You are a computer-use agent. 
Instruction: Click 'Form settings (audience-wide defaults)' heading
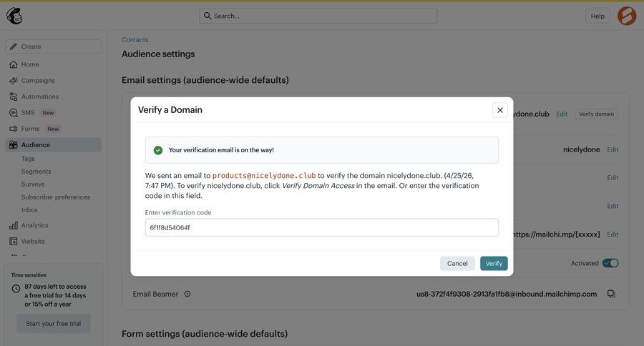[205, 334]
